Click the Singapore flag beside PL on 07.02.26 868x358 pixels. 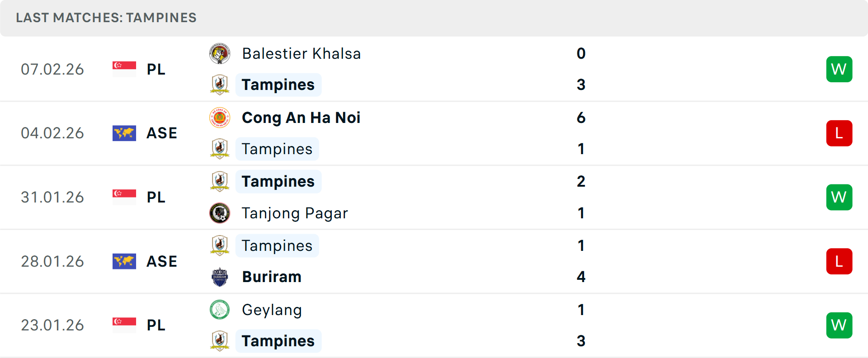point(124,69)
